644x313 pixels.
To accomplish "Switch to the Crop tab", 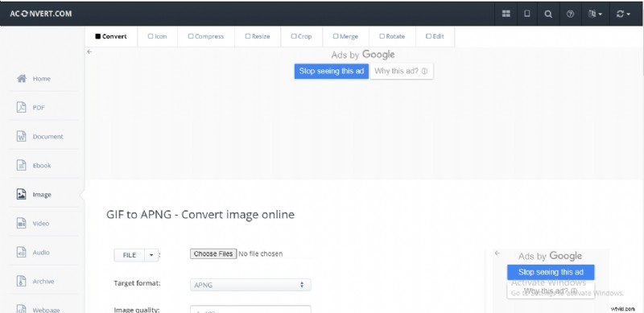I will click(301, 36).
